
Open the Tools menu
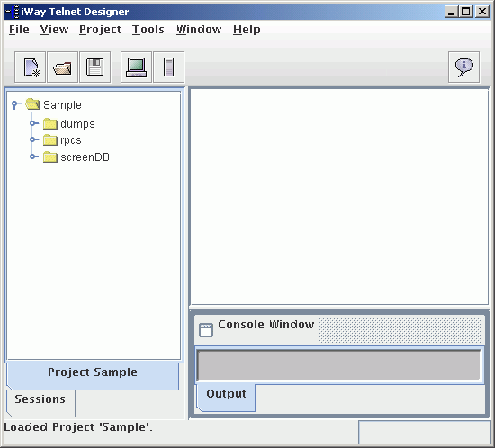point(148,30)
